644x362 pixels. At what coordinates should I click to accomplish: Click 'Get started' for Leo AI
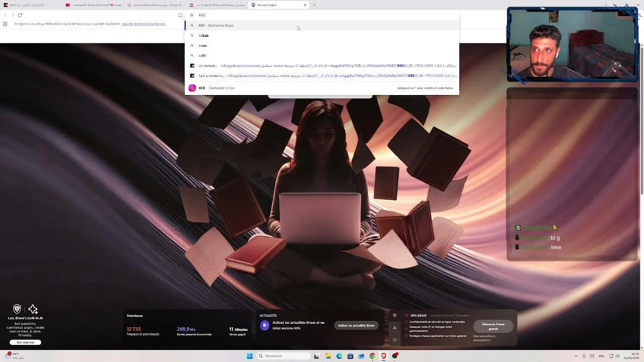[x=25, y=342]
